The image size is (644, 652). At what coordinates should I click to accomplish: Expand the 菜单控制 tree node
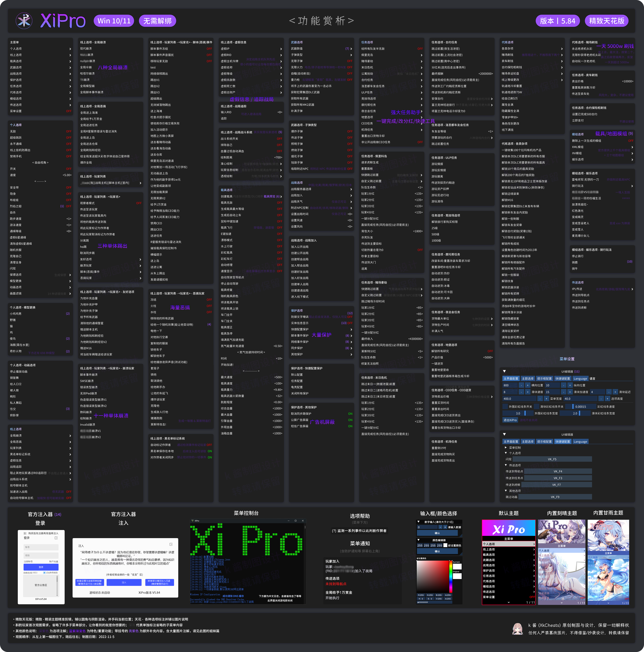coord(506,448)
